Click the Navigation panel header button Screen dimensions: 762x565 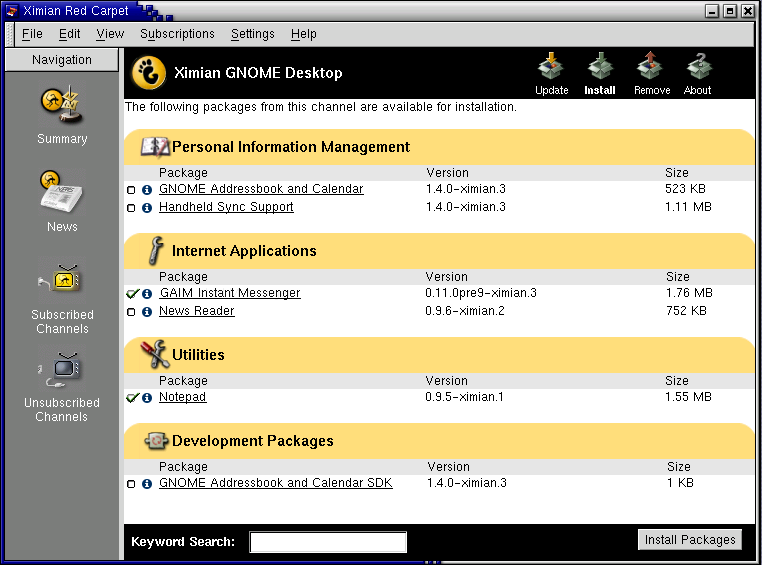point(62,60)
